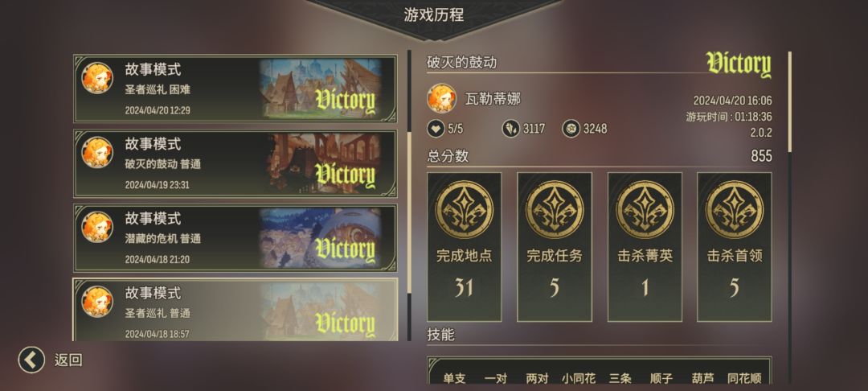868x391 pixels.
Task: Click the crystal icon next to 3117
Action: [510, 129]
